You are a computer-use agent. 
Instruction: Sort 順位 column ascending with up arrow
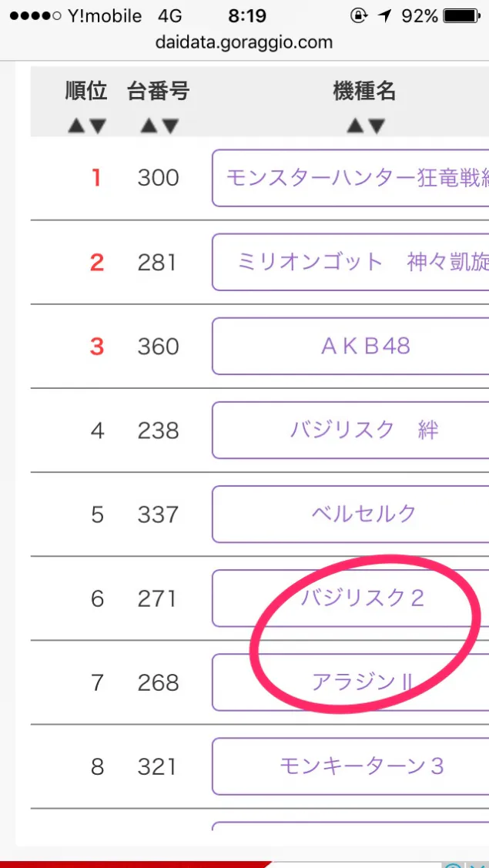point(76,127)
